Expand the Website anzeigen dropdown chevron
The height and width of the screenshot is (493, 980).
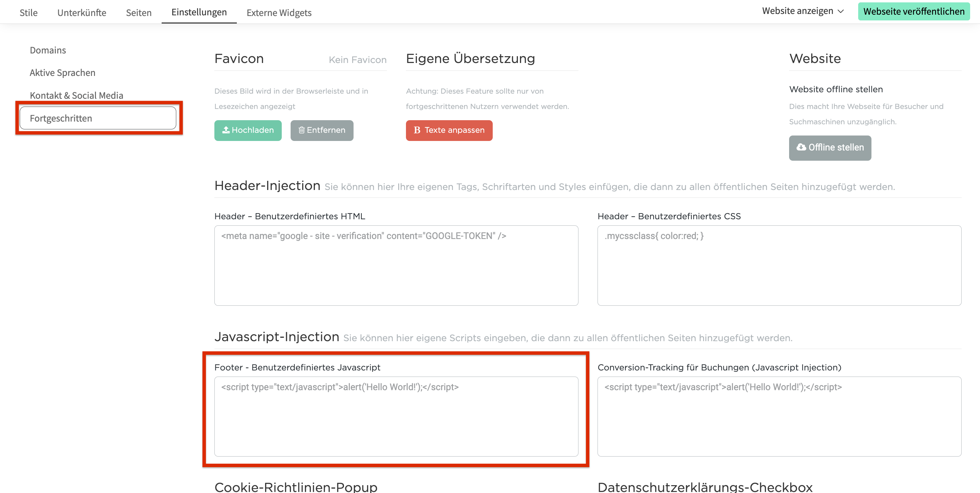[841, 12]
